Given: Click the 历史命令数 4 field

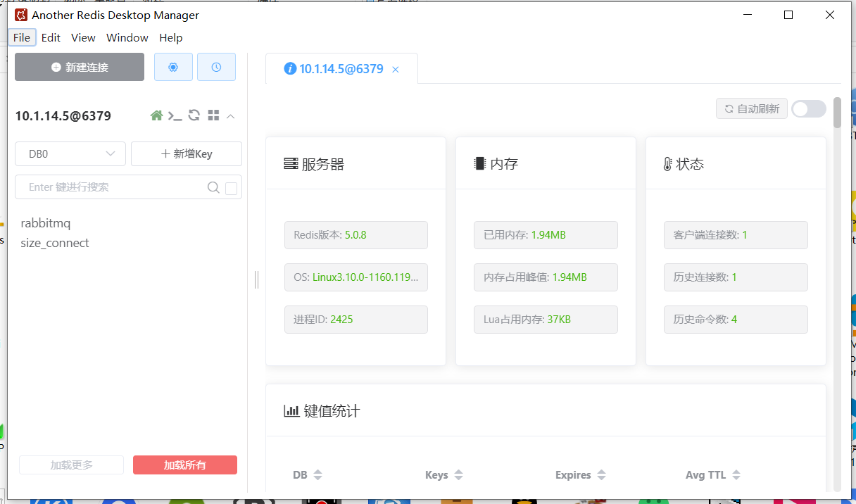Looking at the screenshot, I should coord(736,320).
